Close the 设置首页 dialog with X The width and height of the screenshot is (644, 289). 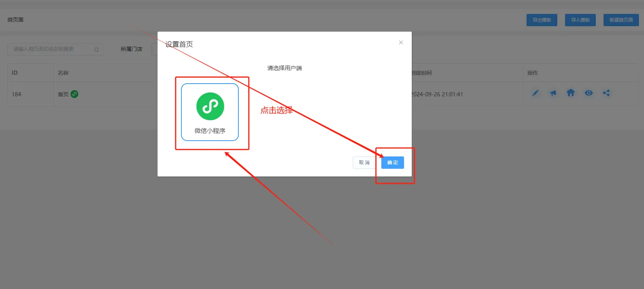pos(401,42)
